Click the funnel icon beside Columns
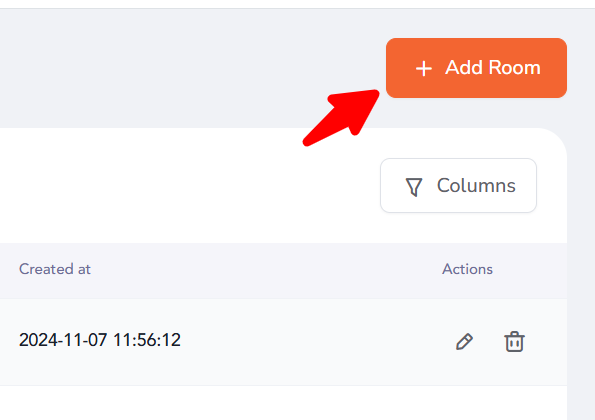This screenshot has width=595, height=420. click(414, 187)
